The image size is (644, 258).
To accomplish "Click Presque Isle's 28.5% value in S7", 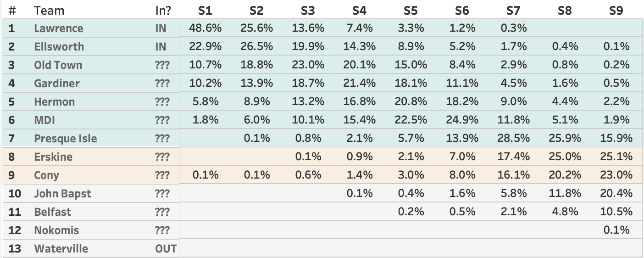I will coord(513,139).
